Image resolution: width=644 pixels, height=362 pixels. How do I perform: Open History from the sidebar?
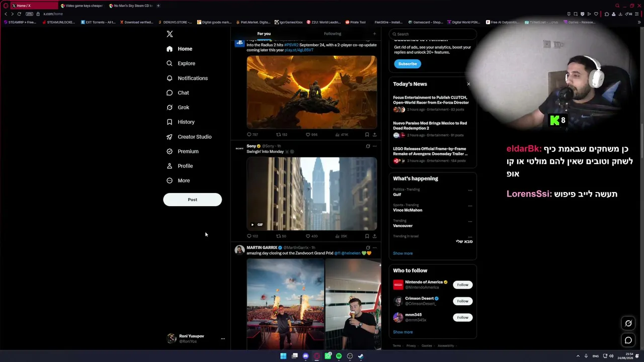point(180,122)
